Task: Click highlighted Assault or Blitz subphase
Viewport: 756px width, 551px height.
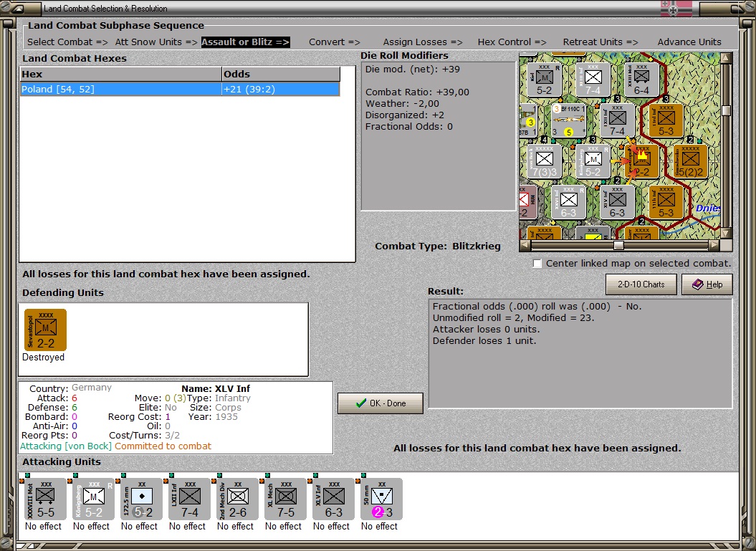Action: click(x=245, y=42)
